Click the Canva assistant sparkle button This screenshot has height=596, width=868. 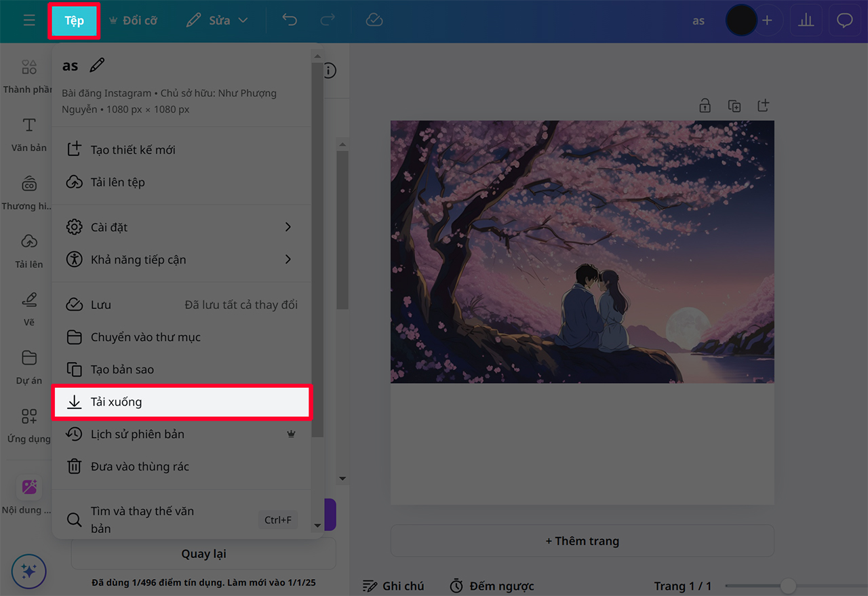(x=28, y=572)
